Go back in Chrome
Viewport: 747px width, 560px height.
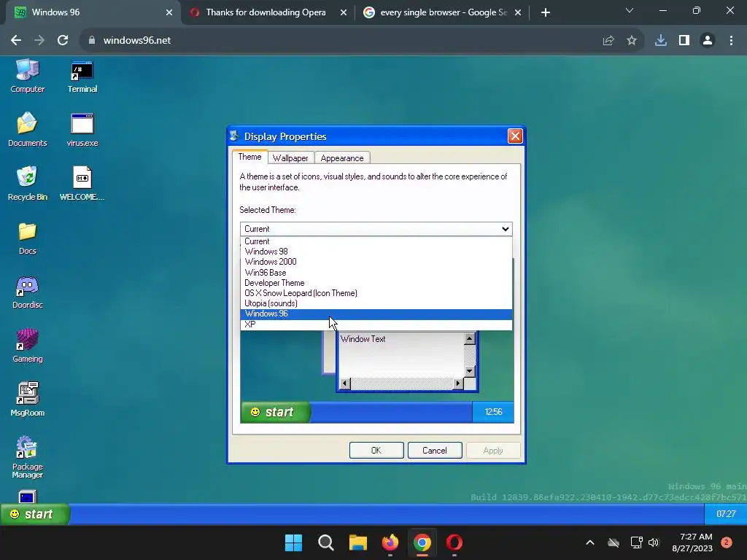16,41
